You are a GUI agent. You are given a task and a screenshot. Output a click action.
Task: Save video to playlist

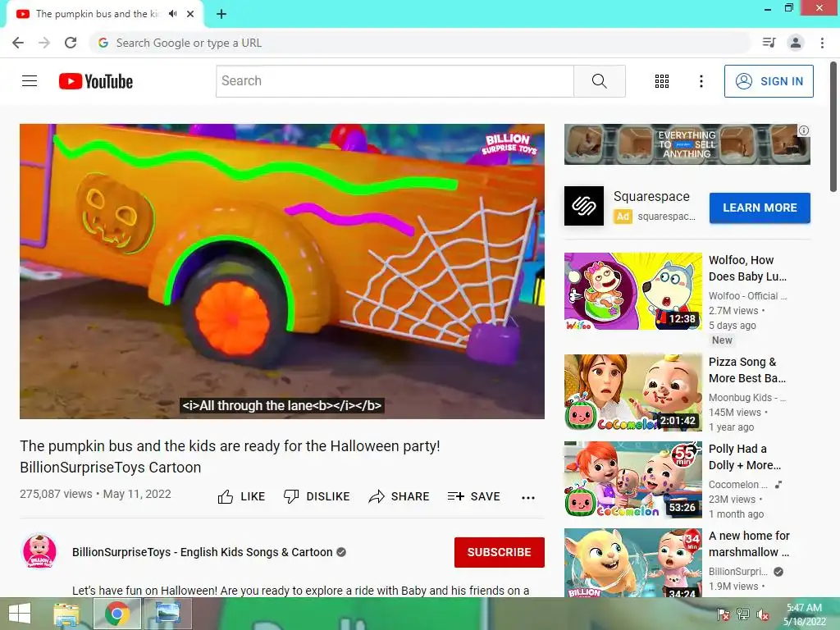point(474,496)
